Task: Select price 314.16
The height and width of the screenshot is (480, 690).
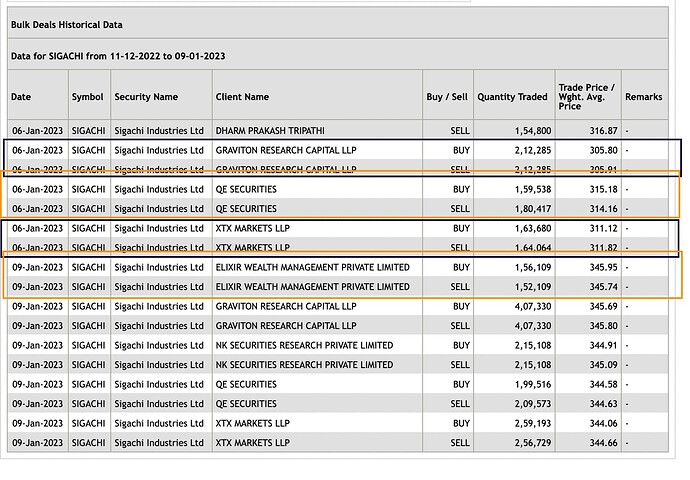Action: (x=603, y=209)
